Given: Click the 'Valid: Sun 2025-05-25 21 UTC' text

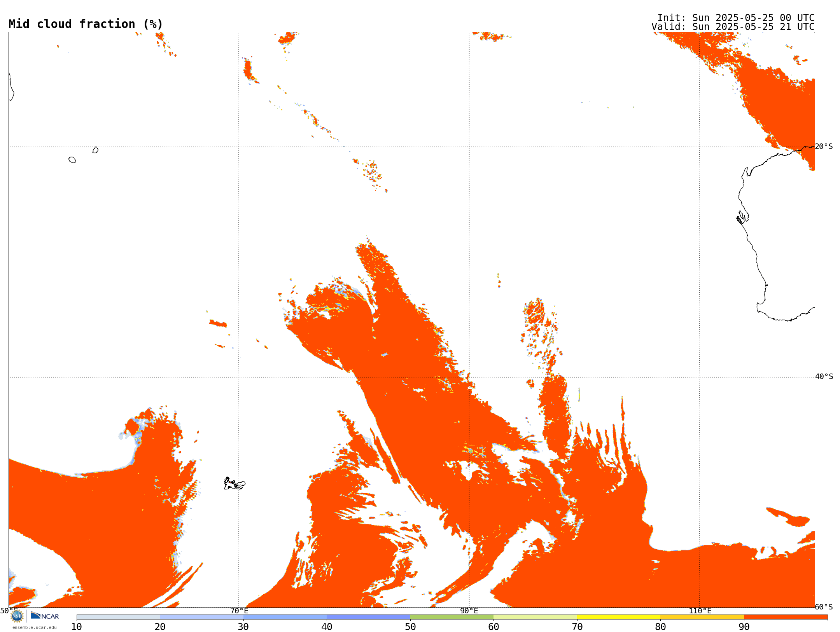Looking at the screenshot, I should (x=733, y=27).
